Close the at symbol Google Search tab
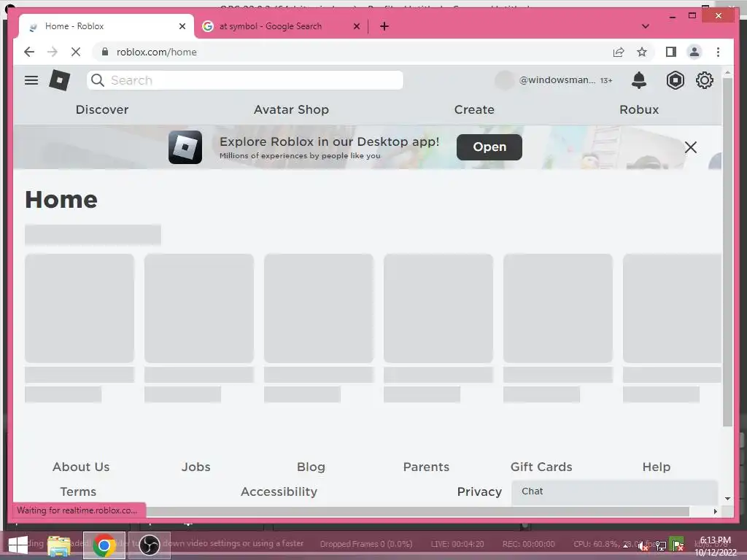Viewport: 747px width, 560px height. [x=356, y=26]
